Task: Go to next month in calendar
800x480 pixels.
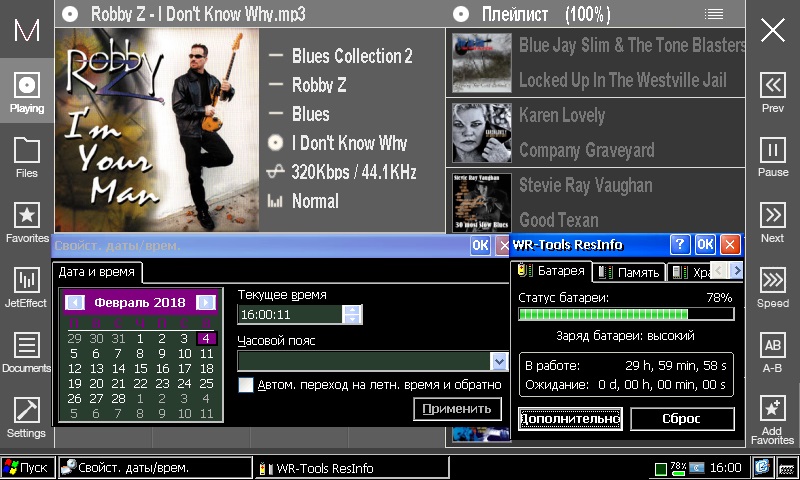Action: (x=206, y=302)
